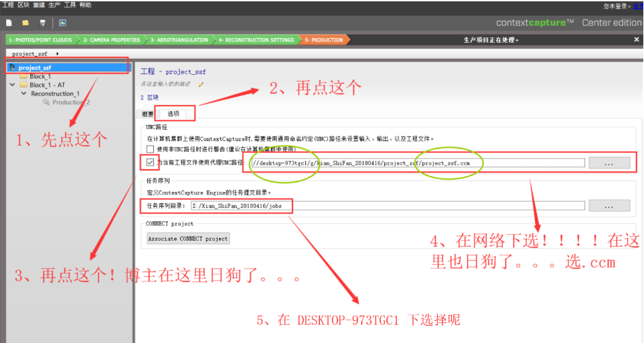Screen dimensions: 644x343
Task: Select Block_1 in the tree
Action: [x=40, y=76]
